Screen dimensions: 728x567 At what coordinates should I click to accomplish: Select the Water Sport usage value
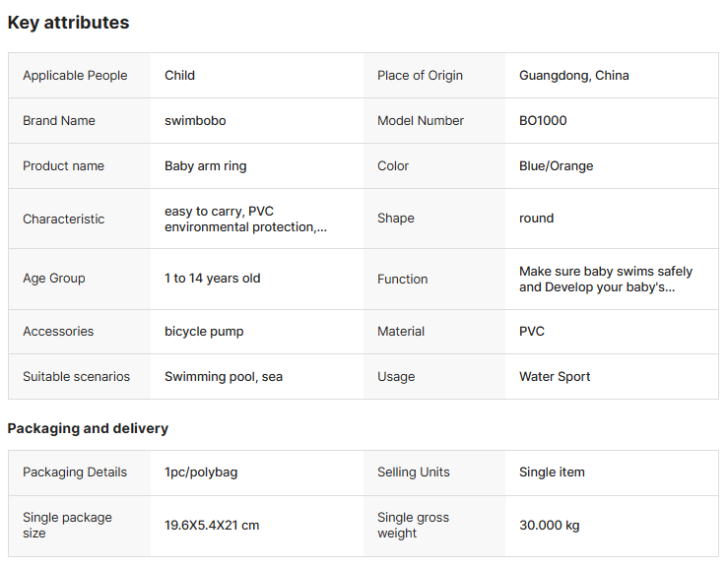555,376
